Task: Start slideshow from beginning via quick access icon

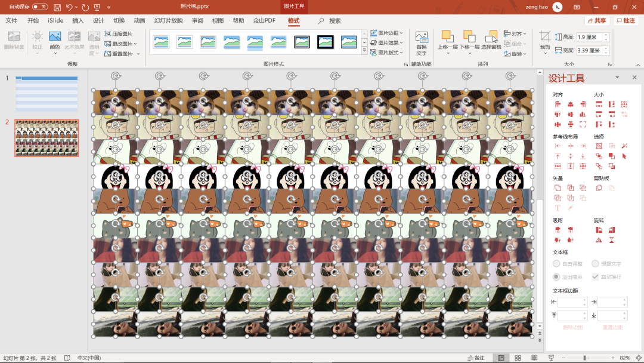Action: (x=97, y=7)
